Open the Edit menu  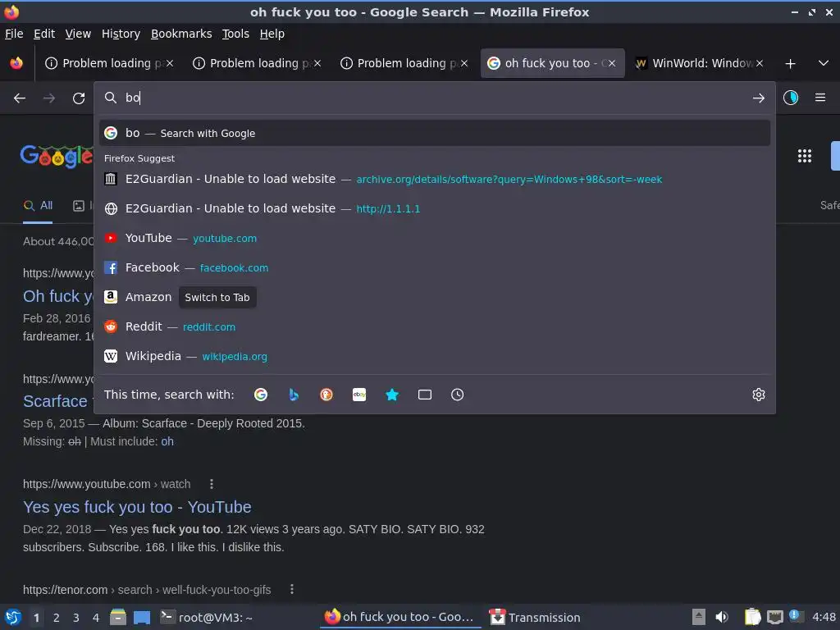[44, 34]
